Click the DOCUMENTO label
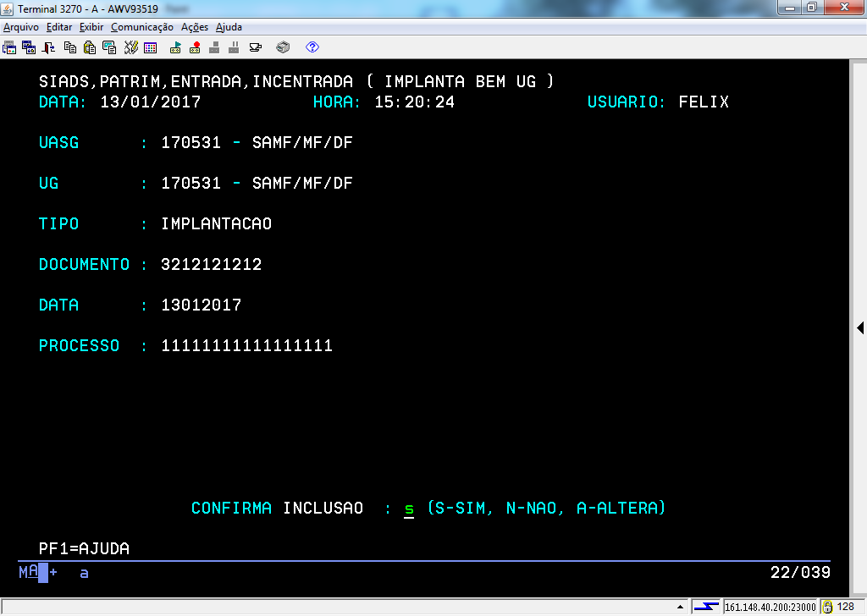The image size is (867, 616). [x=84, y=264]
